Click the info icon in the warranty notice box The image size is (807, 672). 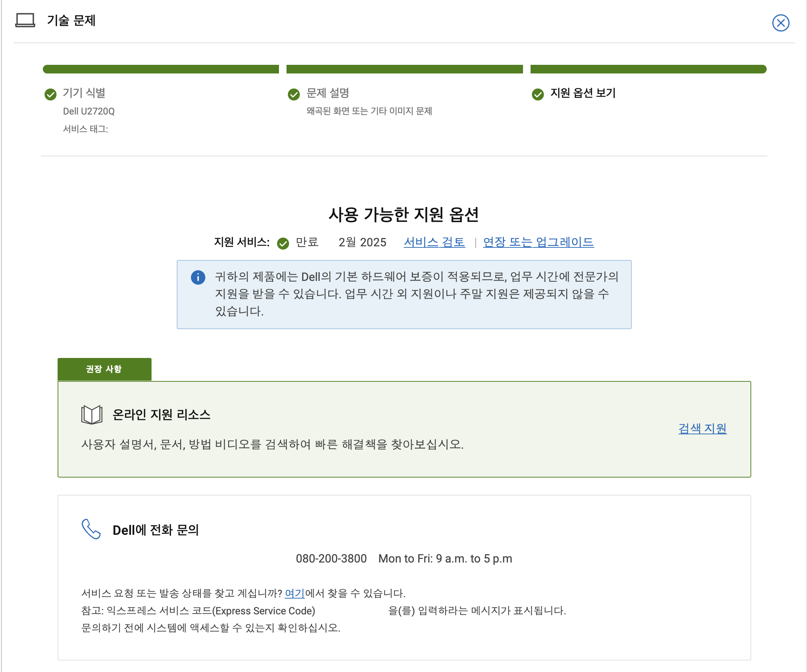[198, 278]
